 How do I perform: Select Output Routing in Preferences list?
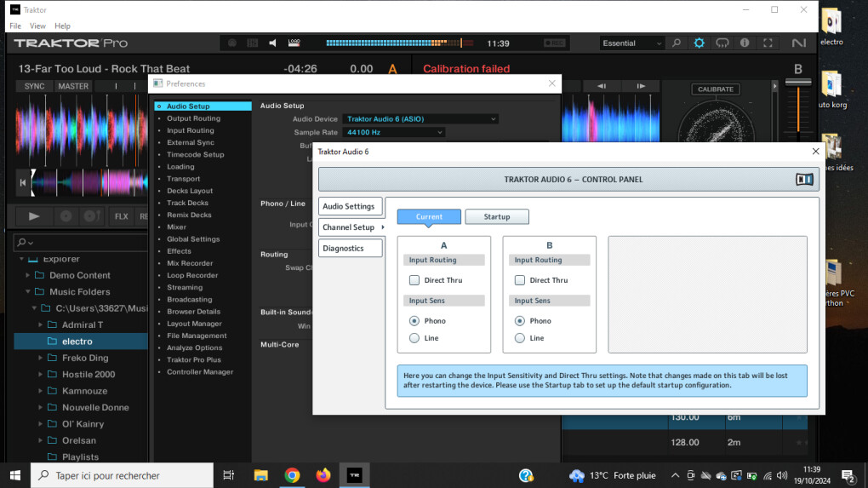coord(194,118)
